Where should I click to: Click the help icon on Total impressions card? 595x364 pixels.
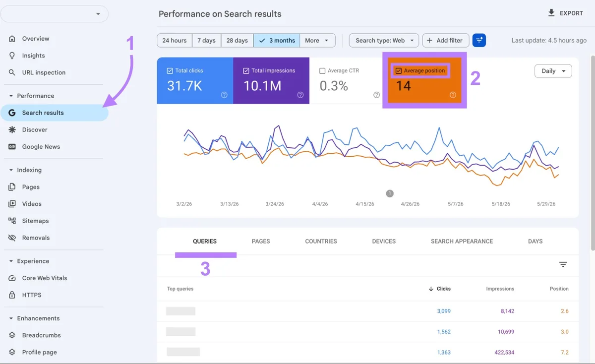[300, 95]
